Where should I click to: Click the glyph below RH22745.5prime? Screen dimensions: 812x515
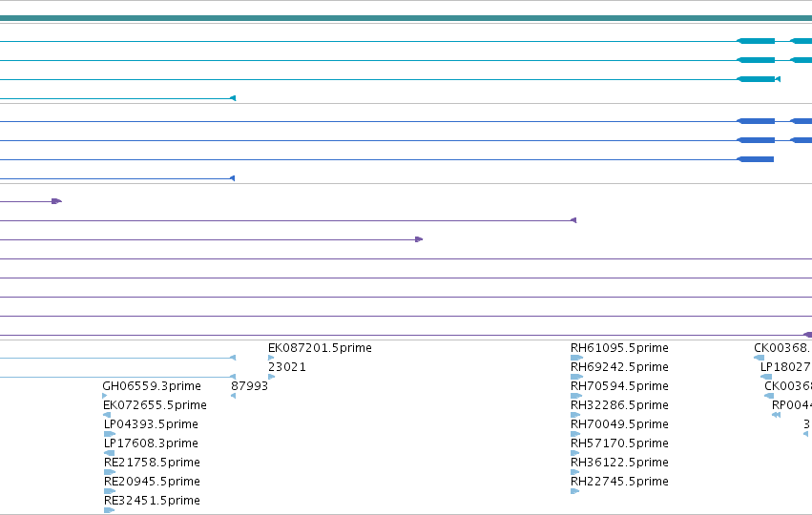click(574, 491)
